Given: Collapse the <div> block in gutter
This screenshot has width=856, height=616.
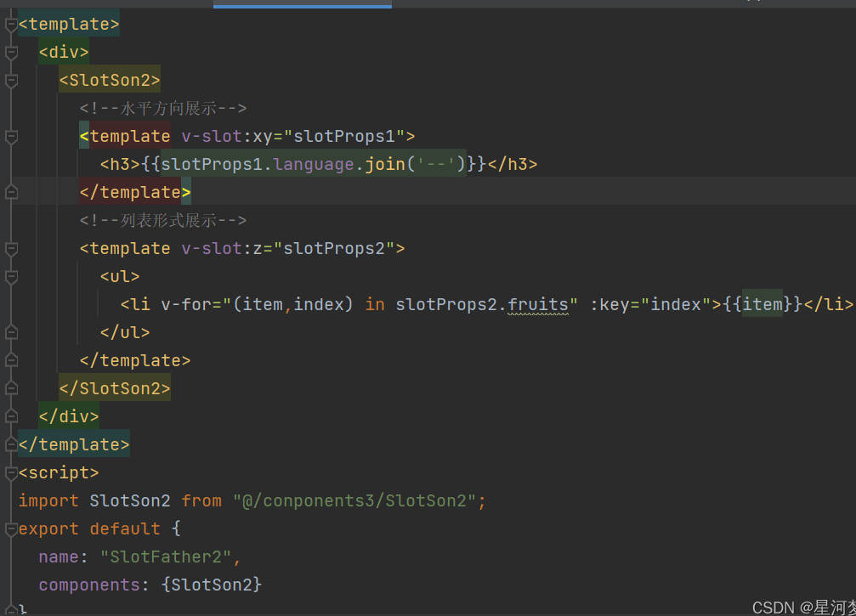Looking at the screenshot, I should (11, 53).
